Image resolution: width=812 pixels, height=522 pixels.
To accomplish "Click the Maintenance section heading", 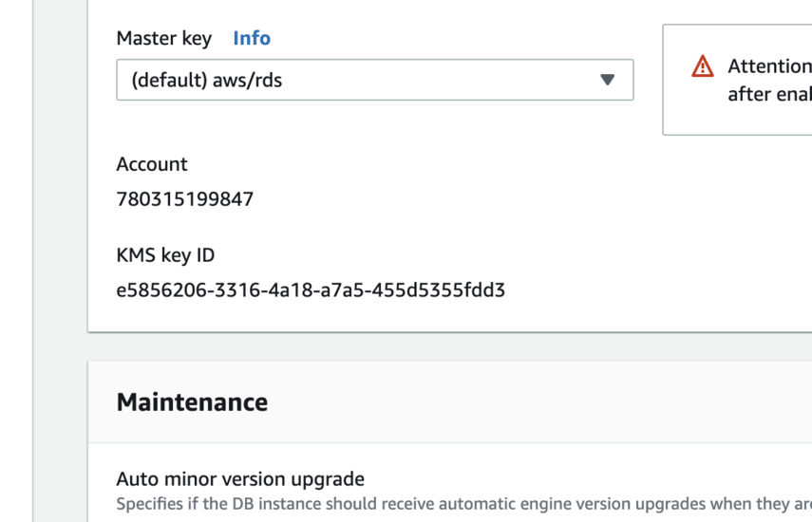I will click(x=192, y=402).
